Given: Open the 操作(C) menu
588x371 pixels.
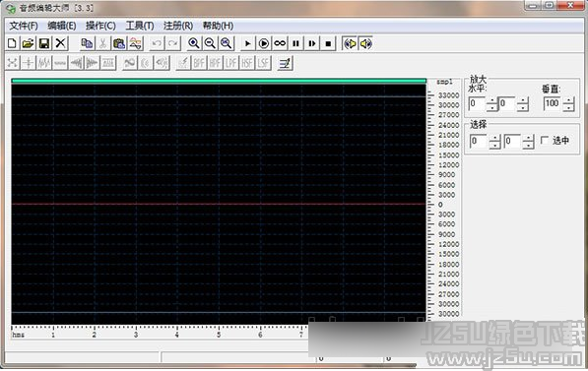Looking at the screenshot, I should pyautogui.click(x=100, y=26).
